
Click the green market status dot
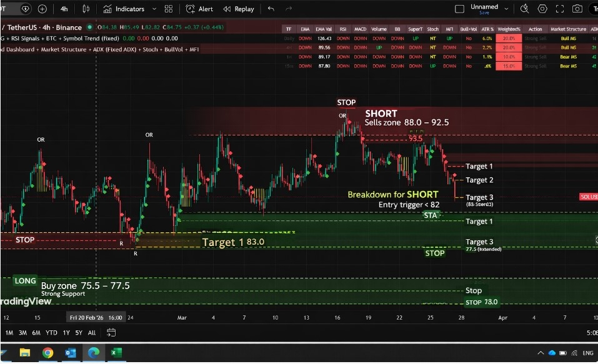(89, 27)
